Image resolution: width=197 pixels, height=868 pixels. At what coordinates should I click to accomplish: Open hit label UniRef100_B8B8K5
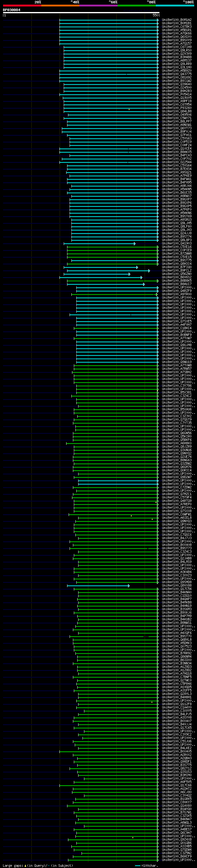(177, 281)
